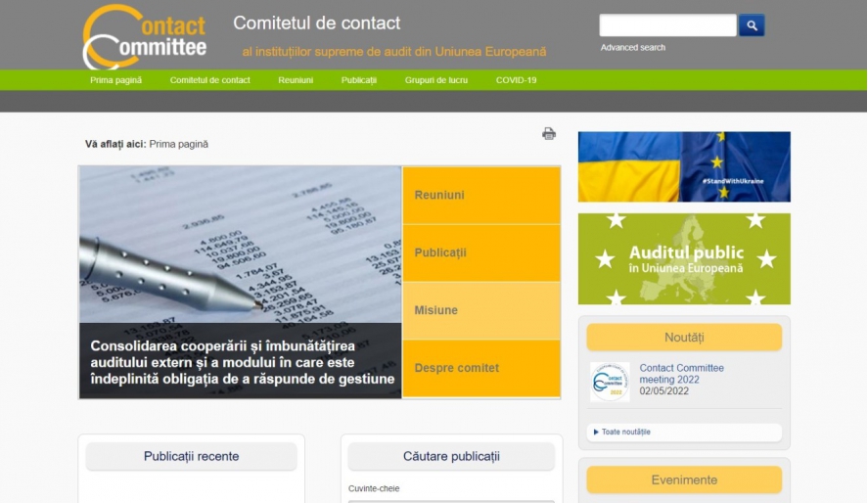The image size is (868, 503).
Task: Click inside the top search field
Action: click(667, 25)
